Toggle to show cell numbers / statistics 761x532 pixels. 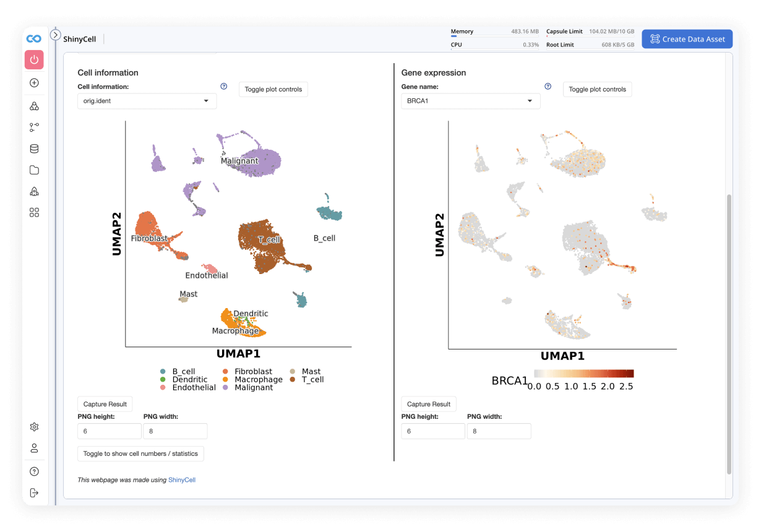[140, 453]
